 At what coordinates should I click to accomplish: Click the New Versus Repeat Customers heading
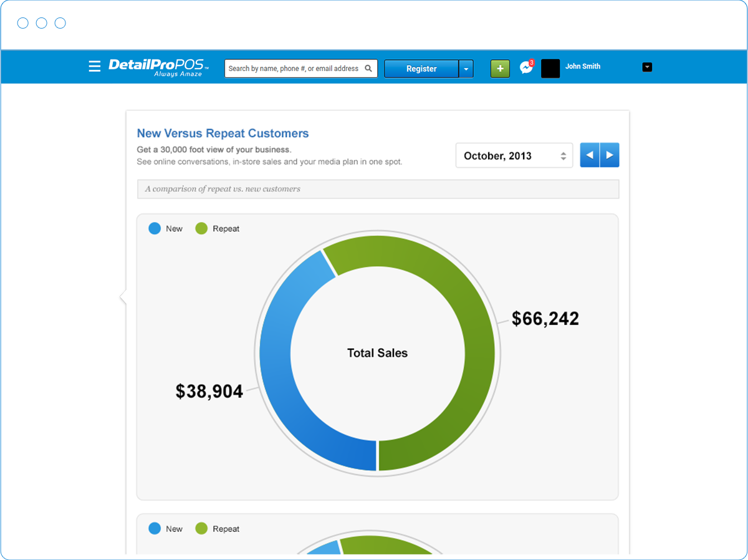[223, 133]
